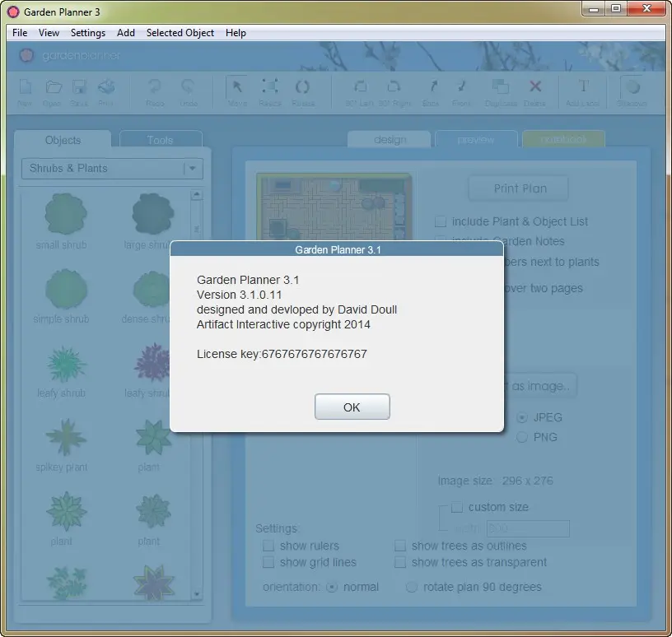Enable the custom size checkbox
672x637 pixels.
(457, 507)
